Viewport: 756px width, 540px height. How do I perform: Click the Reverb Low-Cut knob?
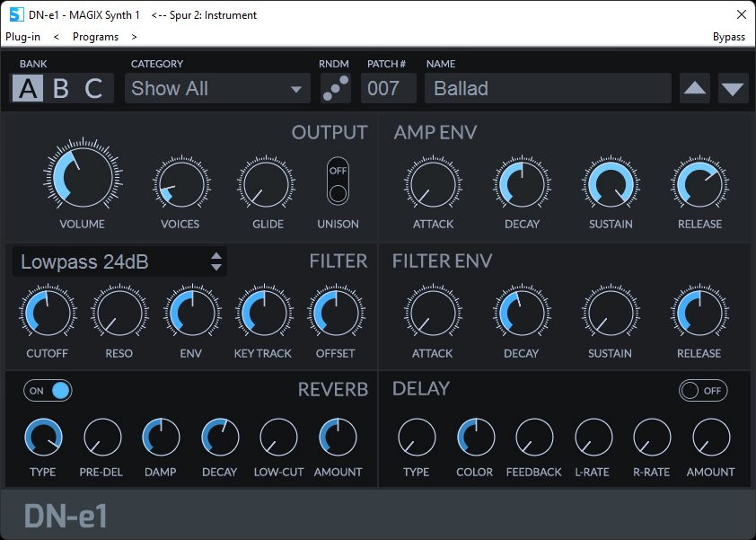pos(278,438)
